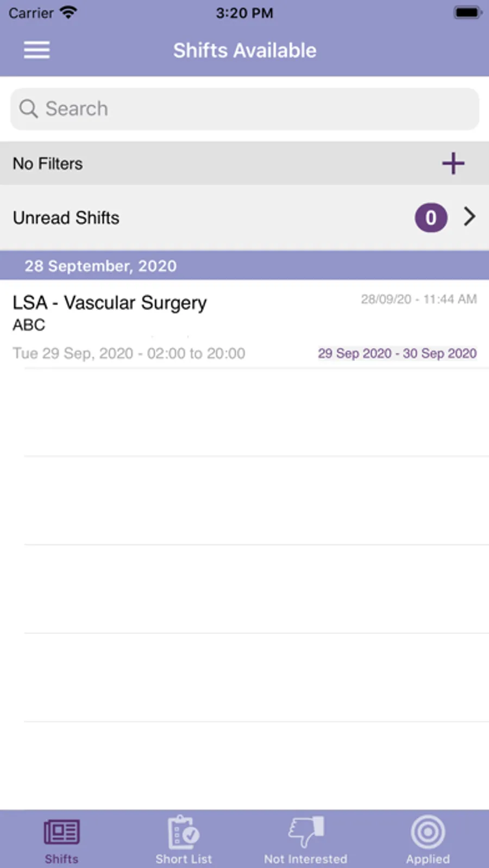Image resolution: width=489 pixels, height=868 pixels.
Task: Tap the unread shifts count badge
Action: click(431, 218)
